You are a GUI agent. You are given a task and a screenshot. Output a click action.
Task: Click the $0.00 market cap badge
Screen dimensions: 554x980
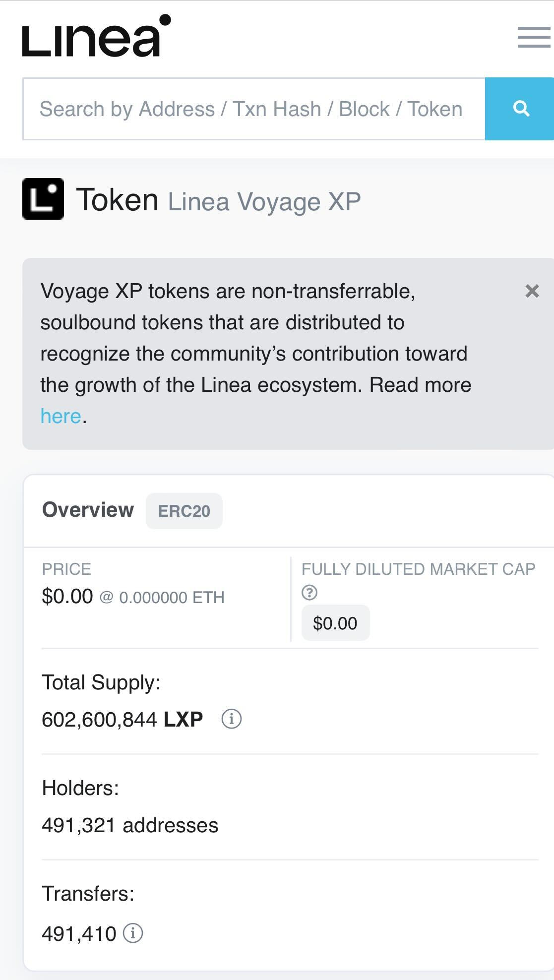335,623
